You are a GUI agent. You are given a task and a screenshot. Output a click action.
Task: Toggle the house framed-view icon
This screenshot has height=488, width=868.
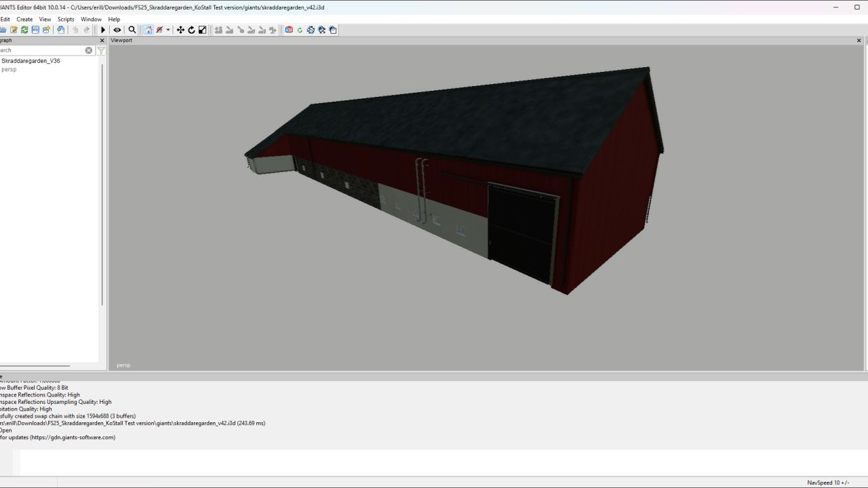click(x=149, y=30)
